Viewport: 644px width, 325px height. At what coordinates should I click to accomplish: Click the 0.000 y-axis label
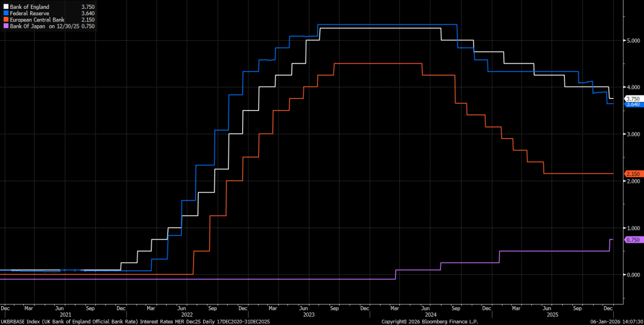pyautogui.click(x=632, y=275)
